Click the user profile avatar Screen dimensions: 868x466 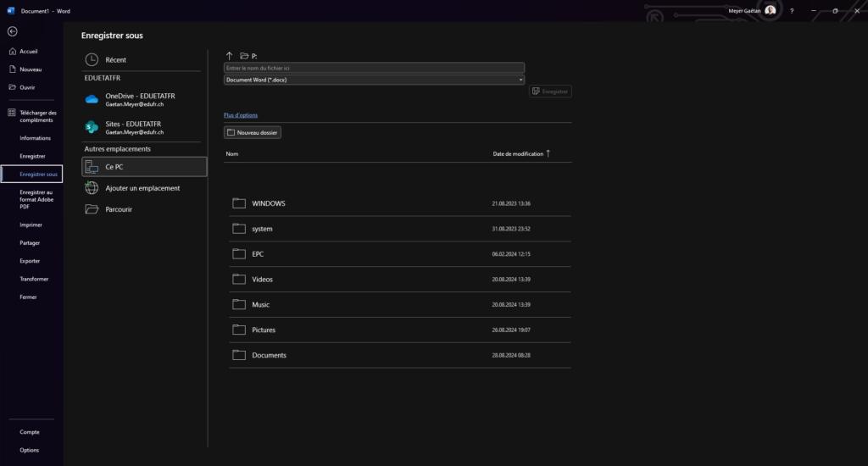coord(770,10)
